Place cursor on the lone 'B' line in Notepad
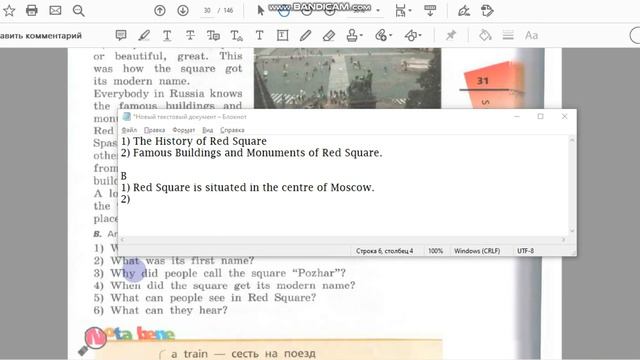Viewport: 640px width, 360px height. tap(124, 176)
